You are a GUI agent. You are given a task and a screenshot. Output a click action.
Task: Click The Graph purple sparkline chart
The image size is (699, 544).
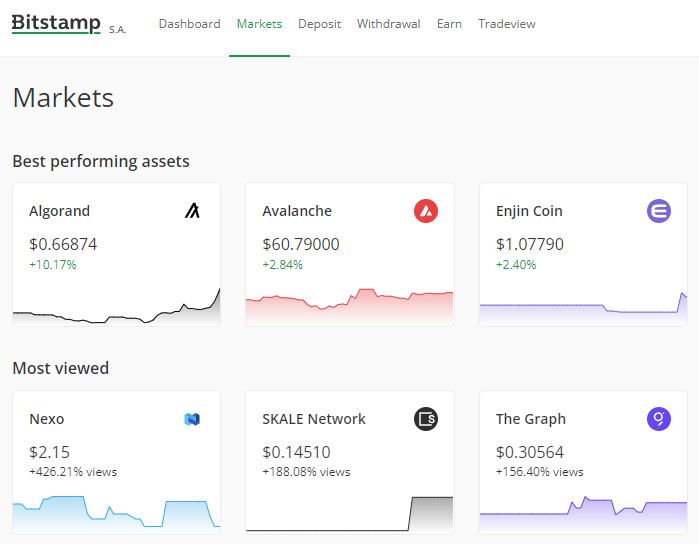583,515
